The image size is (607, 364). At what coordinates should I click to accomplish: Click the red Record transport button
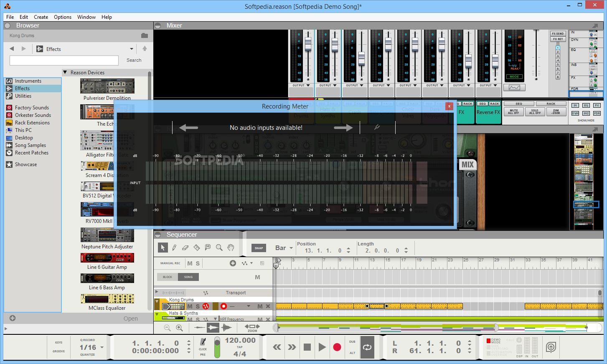pyautogui.click(x=337, y=347)
